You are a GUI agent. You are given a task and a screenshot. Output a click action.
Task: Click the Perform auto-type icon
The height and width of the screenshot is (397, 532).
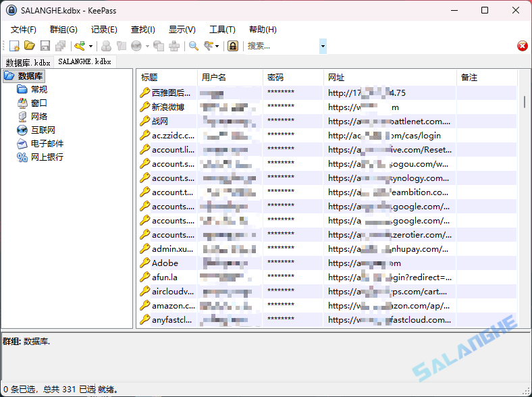tap(174, 46)
